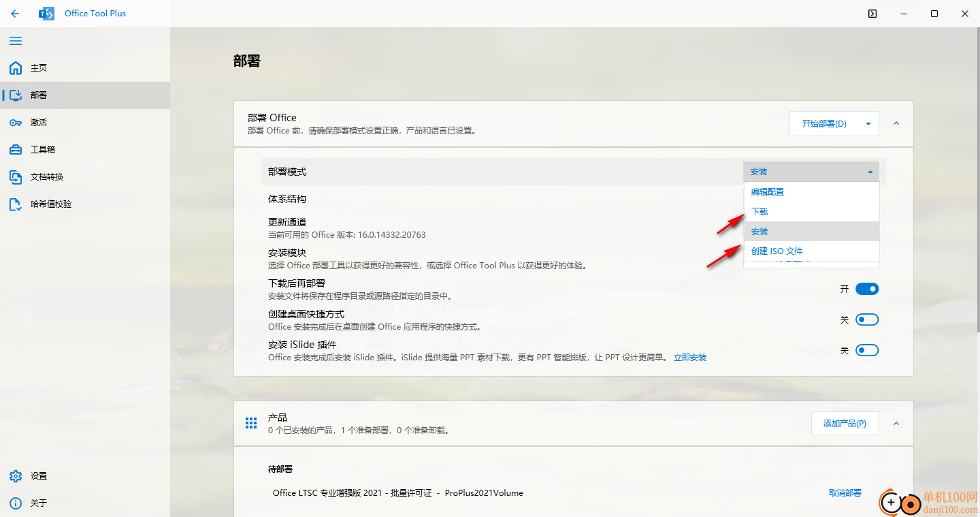980x517 pixels.
Task: Click the key icon beside 激活
Action: coord(16,123)
